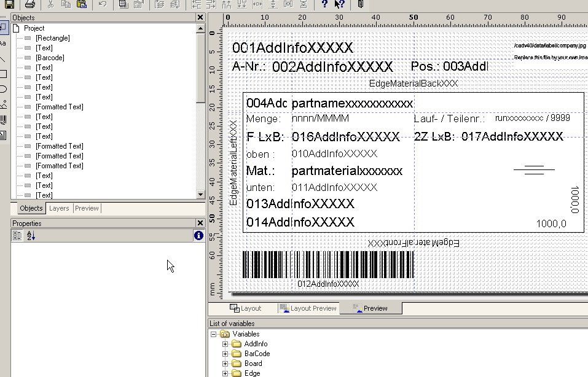Click the Paste clipboard icon
Image resolution: width=588 pixels, height=377 pixels.
[81, 4]
